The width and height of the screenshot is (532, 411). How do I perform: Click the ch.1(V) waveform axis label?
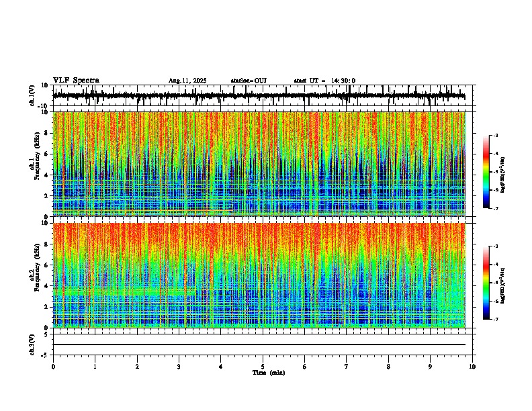tap(32, 95)
